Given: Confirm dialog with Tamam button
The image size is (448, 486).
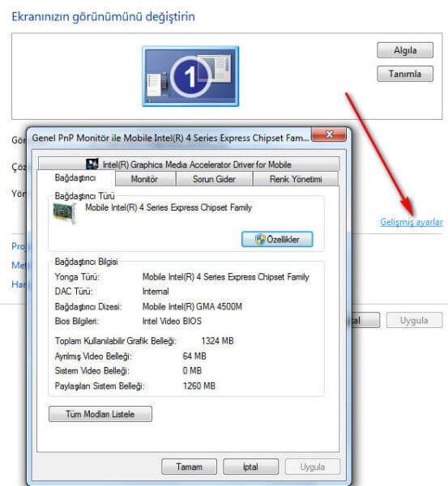Looking at the screenshot, I should (x=189, y=467).
